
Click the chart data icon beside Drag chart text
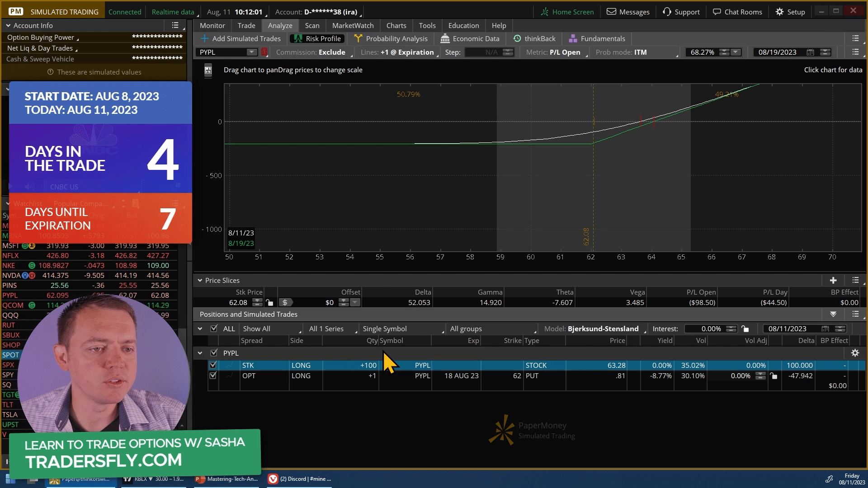pyautogui.click(x=208, y=70)
